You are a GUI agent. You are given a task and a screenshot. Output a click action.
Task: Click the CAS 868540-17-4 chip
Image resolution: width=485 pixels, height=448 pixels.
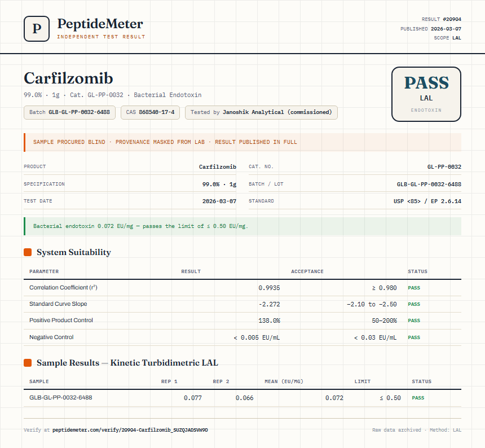click(150, 112)
